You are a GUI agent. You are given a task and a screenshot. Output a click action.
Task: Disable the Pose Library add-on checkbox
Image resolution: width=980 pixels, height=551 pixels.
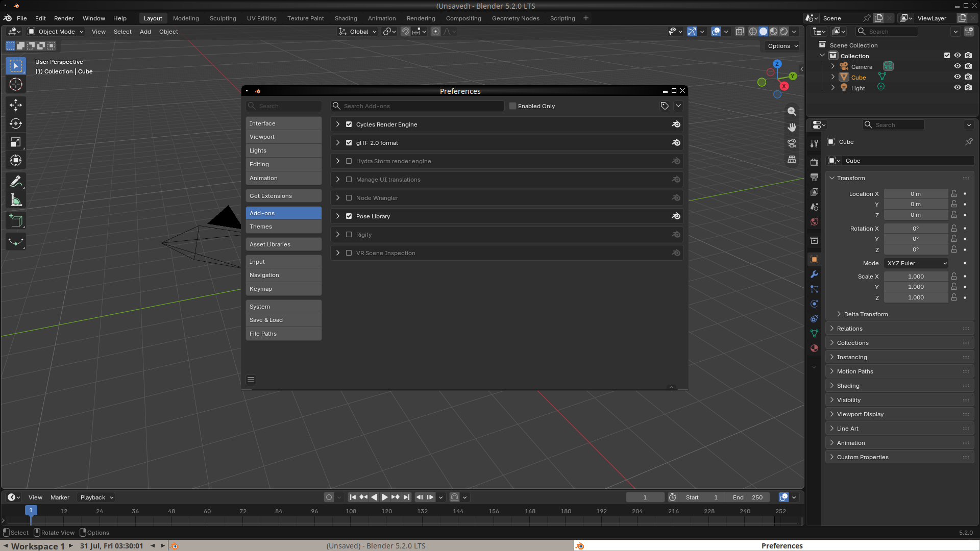[349, 216]
